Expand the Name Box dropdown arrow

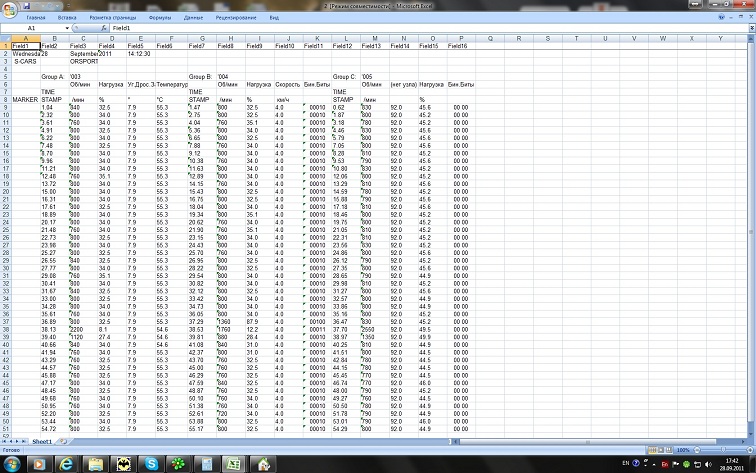click(x=67, y=28)
